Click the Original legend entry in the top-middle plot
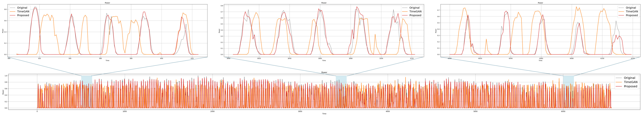Viewport: 644px width, 118px height. pos(414,8)
